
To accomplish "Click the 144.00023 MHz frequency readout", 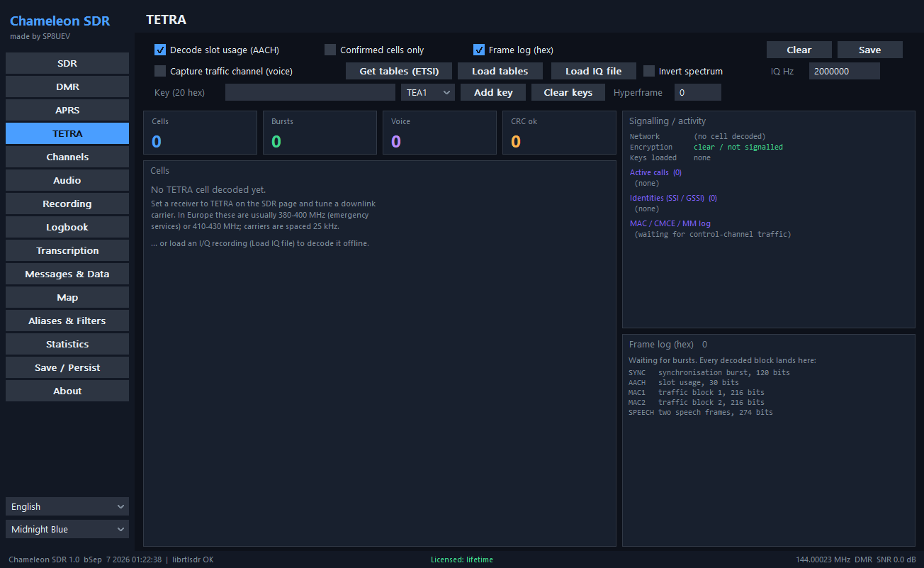I will (x=823, y=559).
